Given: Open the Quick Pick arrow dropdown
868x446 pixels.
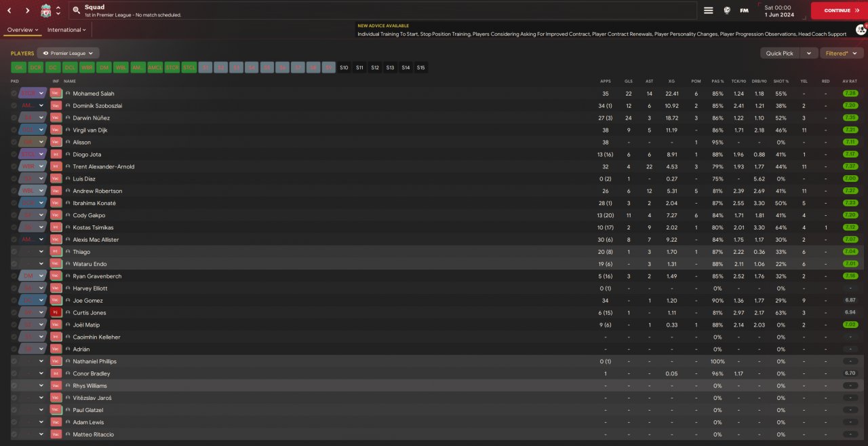Looking at the screenshot, I should (x=808, y=53).
